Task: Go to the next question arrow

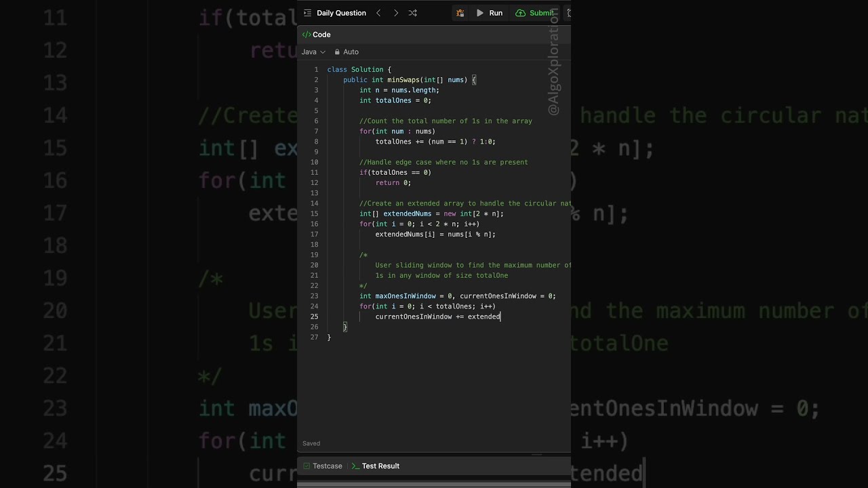Action: point(396,13)
